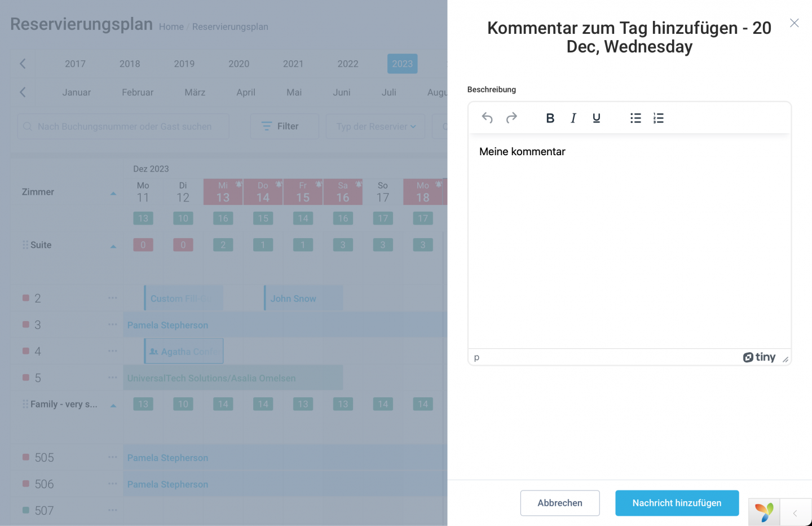Click Nachricht hinzufügen button
The width and height of the screenshot is (812, 526).
tap(677, 503)
